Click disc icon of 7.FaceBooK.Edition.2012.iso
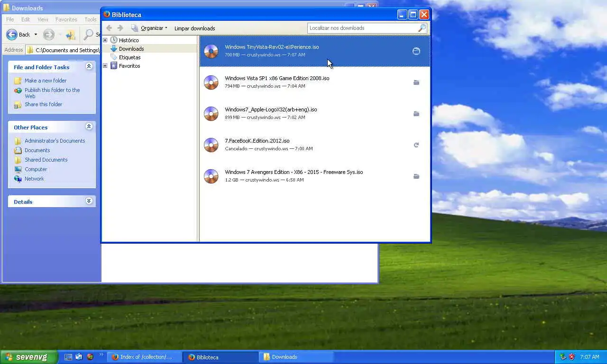Image resolution: width=607 pixels, height=364 pixels. pyautogui.click(x=211, y=145)
